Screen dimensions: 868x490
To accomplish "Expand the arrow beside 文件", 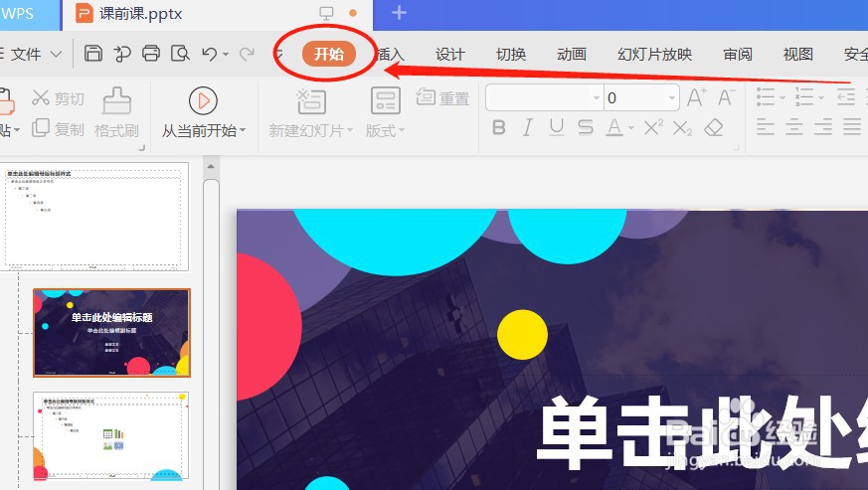I will tap(56, 54).
